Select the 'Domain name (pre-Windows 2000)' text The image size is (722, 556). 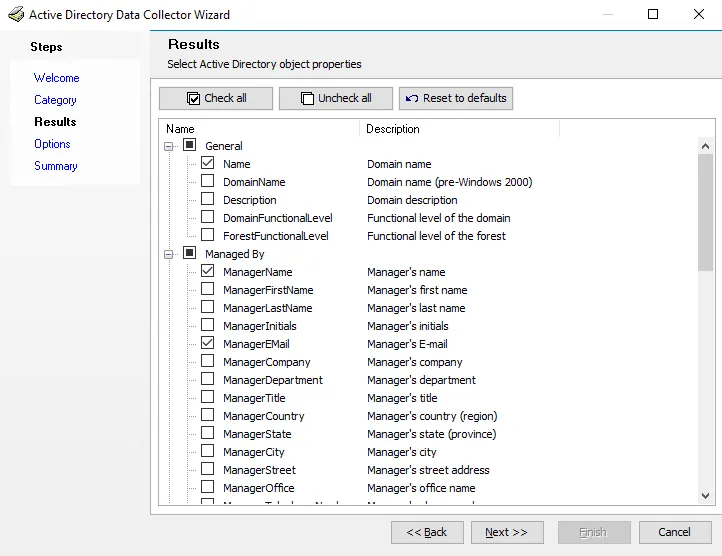449,182
